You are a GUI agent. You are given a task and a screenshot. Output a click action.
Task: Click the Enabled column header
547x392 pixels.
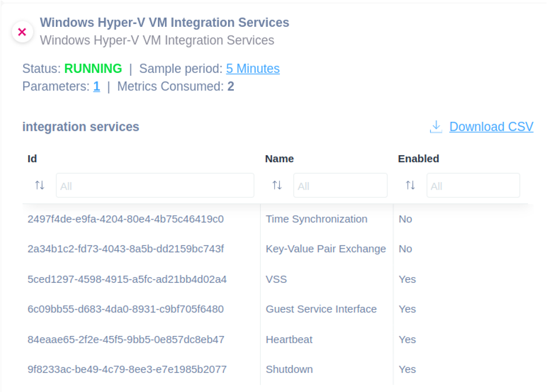[418, 159]
